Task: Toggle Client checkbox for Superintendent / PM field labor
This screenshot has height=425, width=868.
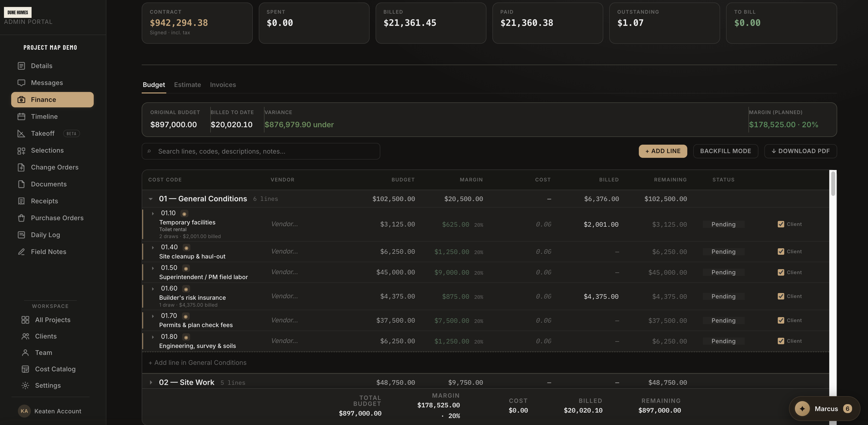Action: [x=781, y=272]
